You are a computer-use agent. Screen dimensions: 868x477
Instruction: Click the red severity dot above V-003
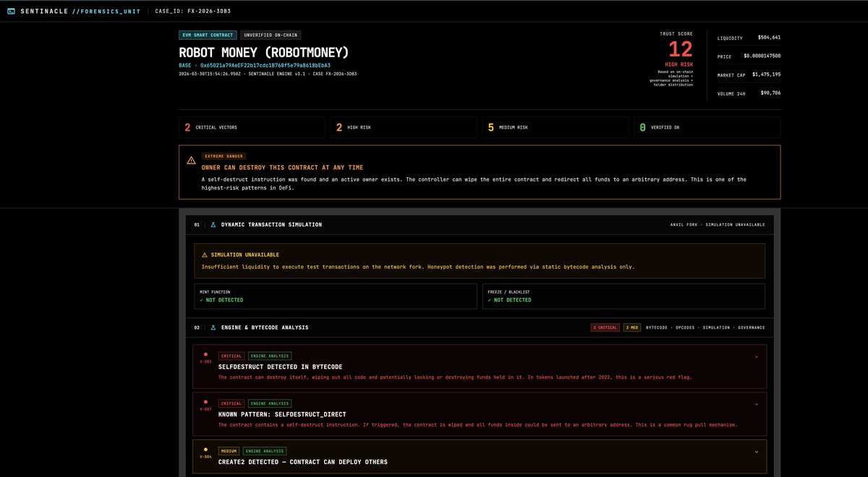click(x=205, y=355)
